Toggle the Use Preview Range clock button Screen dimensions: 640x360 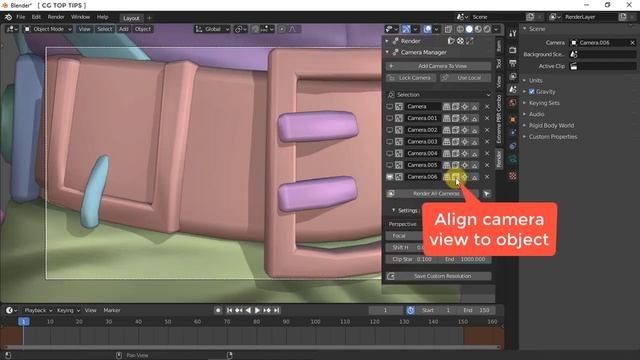[410, 311]
